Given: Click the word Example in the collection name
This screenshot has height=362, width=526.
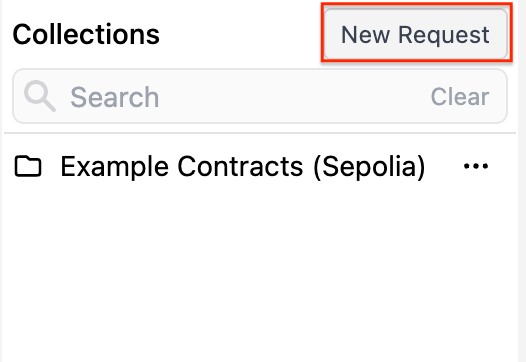Looking at the screenshot, I should point(114,167).
